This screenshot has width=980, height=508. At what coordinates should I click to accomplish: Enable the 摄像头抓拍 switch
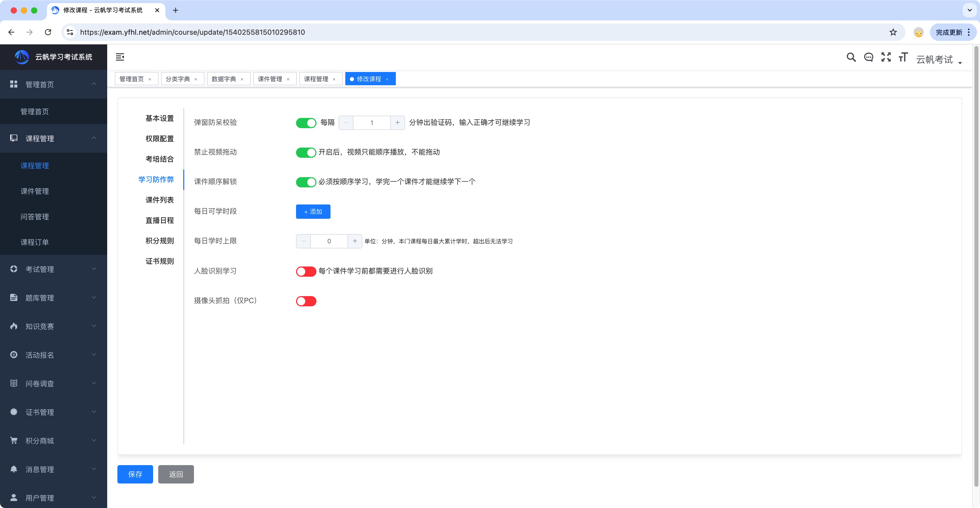306,301
